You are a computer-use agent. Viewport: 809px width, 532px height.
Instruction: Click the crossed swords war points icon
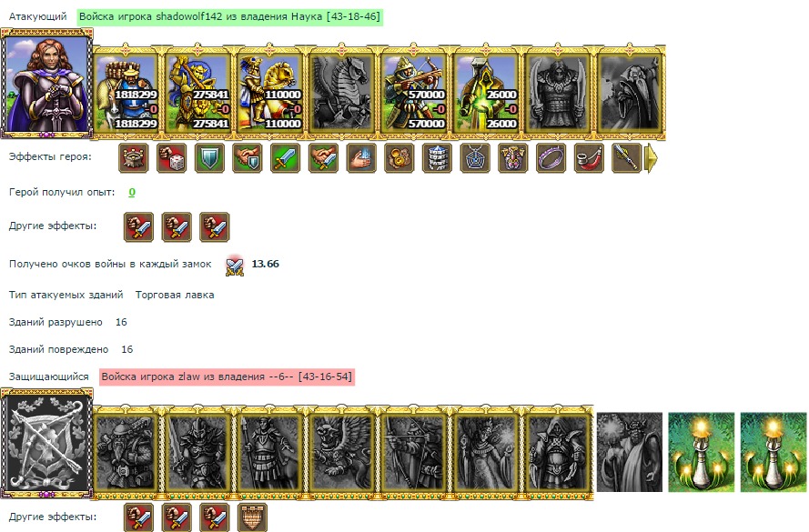point(235,266)
